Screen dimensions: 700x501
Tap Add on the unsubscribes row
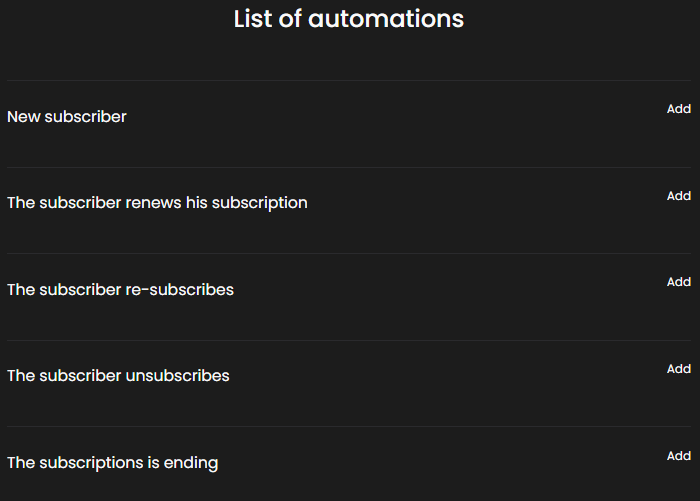[679, 369]
